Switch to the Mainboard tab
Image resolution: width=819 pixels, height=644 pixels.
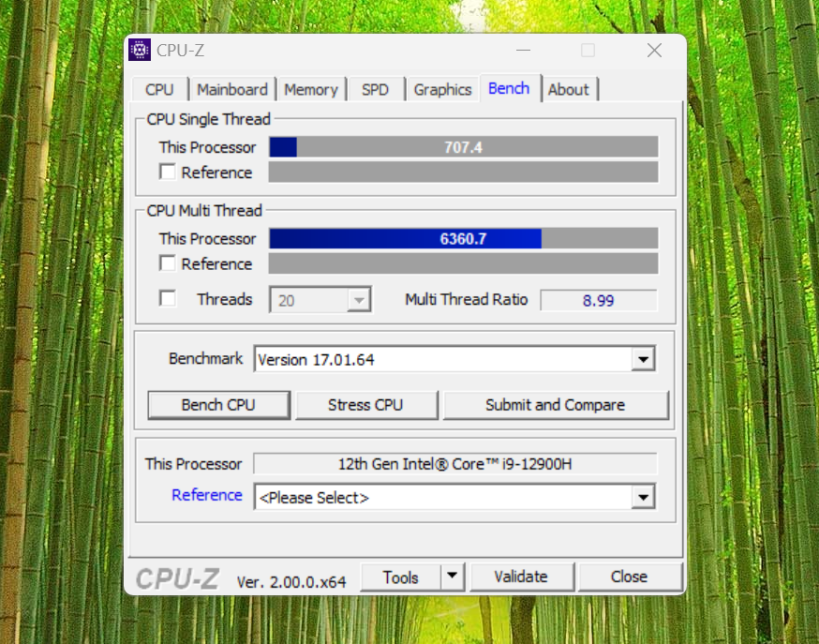(231, 89)
